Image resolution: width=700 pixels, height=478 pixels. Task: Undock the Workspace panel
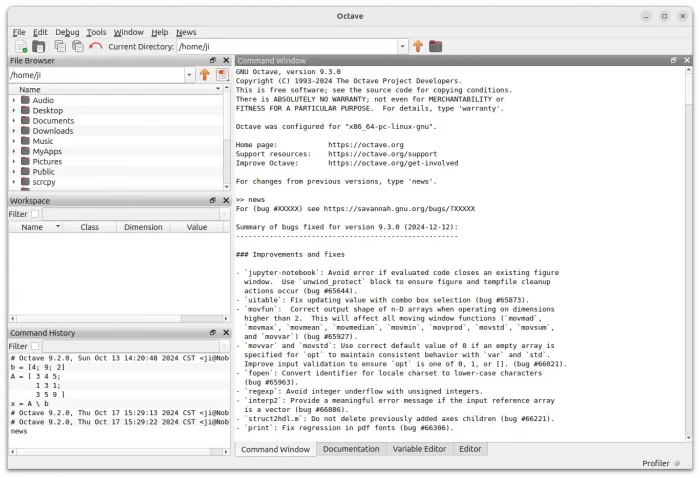coord(213,200)
